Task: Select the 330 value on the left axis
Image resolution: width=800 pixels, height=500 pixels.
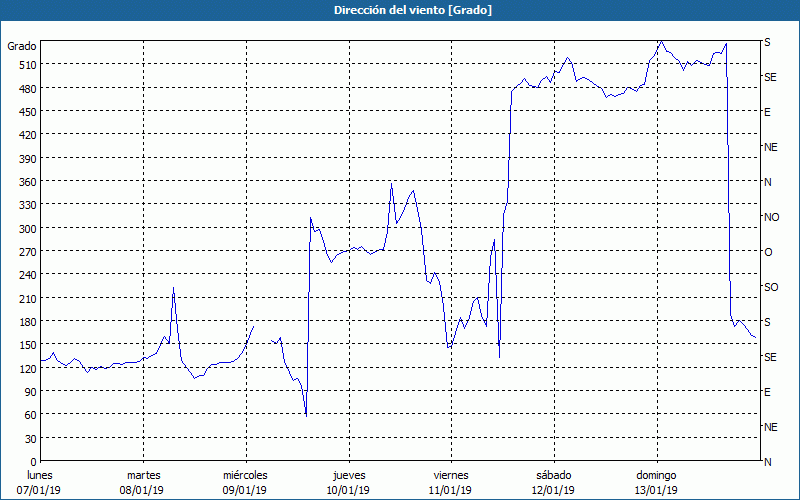Action: coord(29,205)
